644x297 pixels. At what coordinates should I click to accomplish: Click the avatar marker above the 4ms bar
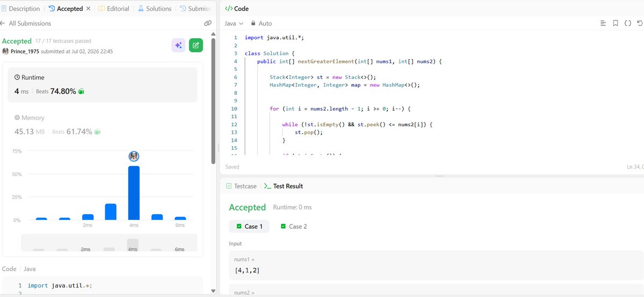[x=134, y=156]
